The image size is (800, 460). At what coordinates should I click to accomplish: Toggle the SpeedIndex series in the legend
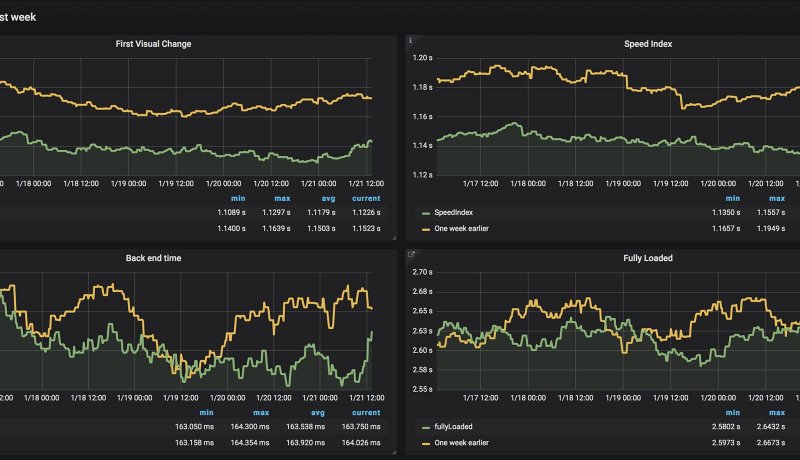[453, 213]
